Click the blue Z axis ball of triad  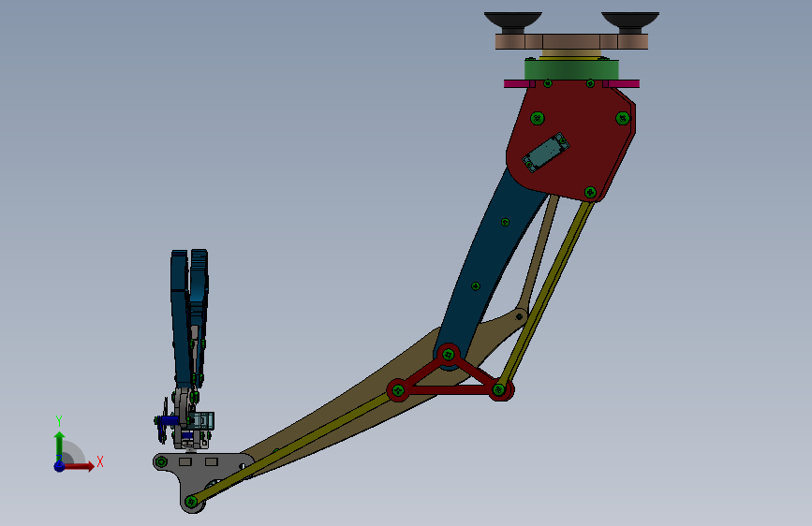(60, 466)
